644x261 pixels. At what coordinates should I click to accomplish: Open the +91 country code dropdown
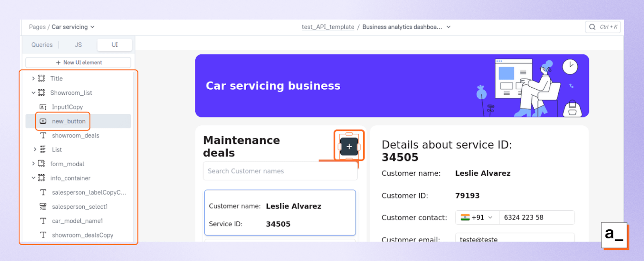477,217
